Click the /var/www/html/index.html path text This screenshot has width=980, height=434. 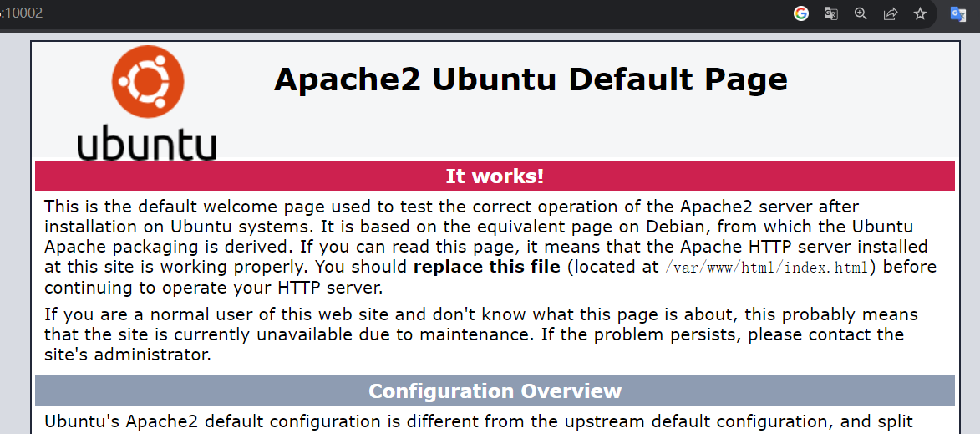click(x=766, y=268)
